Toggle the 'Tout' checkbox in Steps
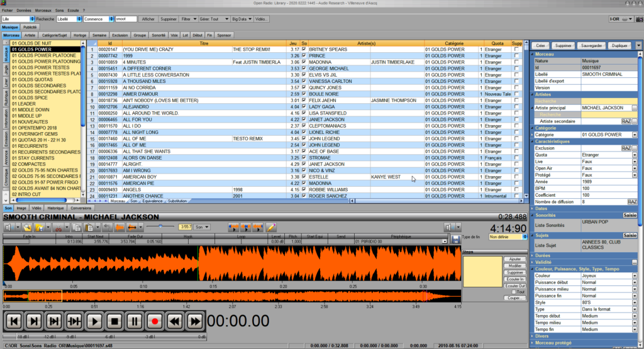The width and height of the screenshot is (644, 349). [514, 292]
